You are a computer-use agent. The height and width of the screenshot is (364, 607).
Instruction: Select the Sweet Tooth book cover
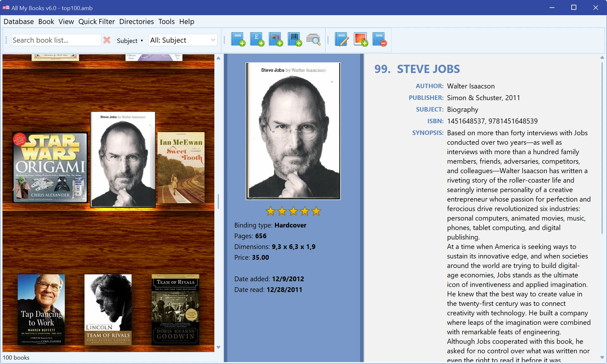[181, 167]
